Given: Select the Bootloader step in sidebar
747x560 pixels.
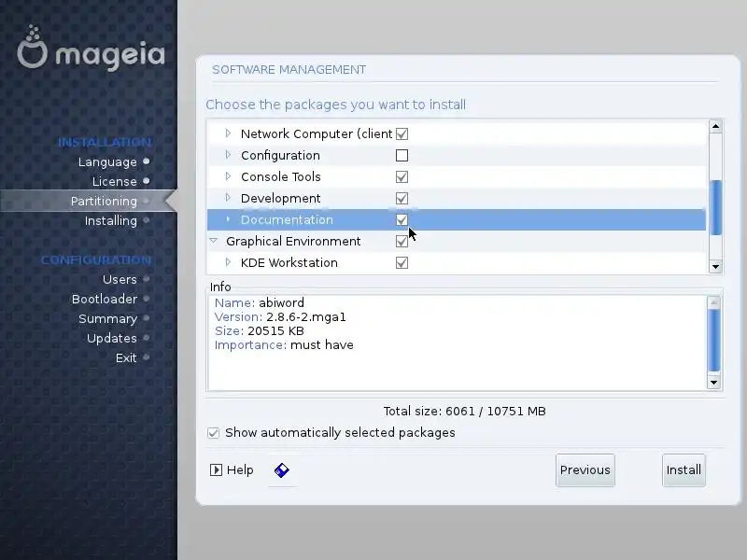Looking at the screenshot, I should tap(105, 299).
